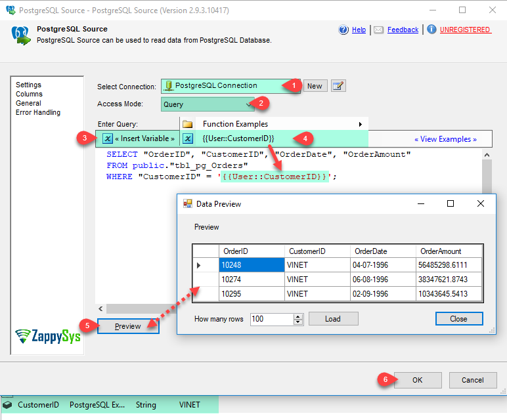Click the PostgreSQL Source header logo
The height and width of the screenshot is (420, 507).
point(21,35)
